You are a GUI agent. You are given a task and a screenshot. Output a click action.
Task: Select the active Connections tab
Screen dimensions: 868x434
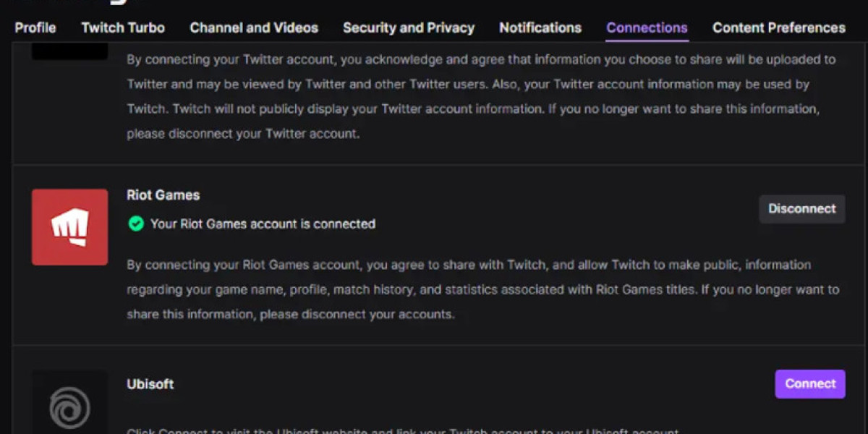647,27
